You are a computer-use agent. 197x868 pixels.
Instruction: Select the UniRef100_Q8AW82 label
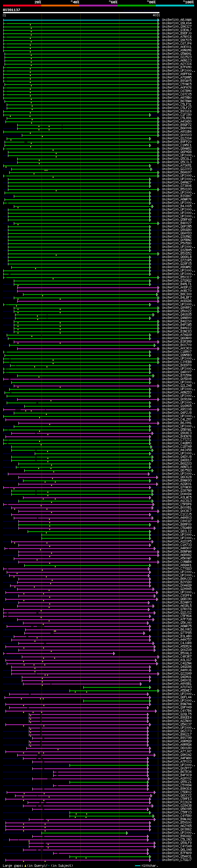177,149
